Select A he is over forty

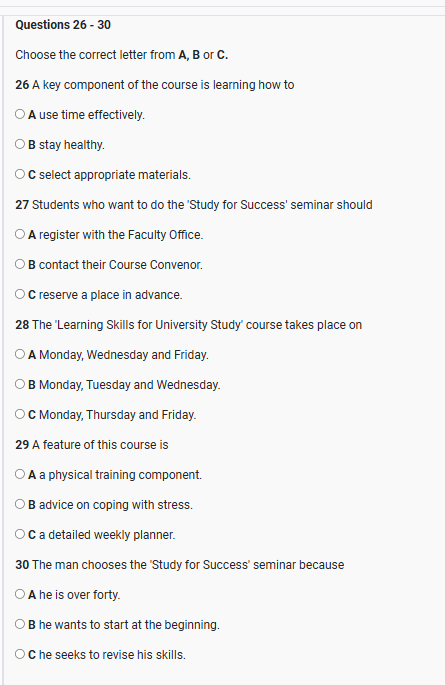click(x=20, y=594)
